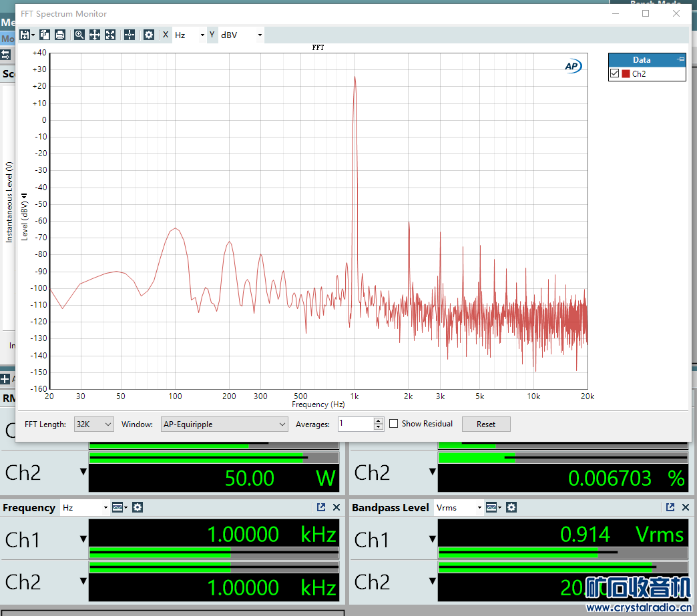697x616 pixels.
Task: Click the save graph data icon
Action: point(25,35)
